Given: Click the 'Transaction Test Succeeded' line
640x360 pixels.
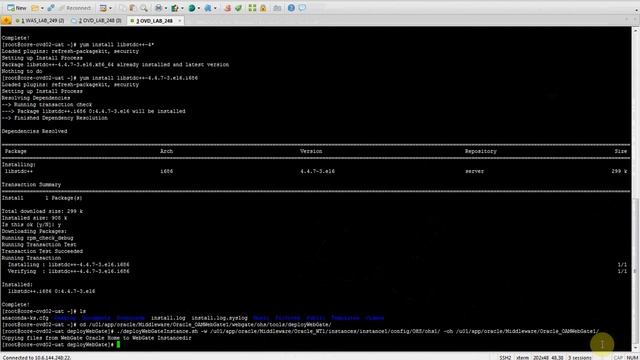Looking at the screenshot, I should click(x=42, y=251).
